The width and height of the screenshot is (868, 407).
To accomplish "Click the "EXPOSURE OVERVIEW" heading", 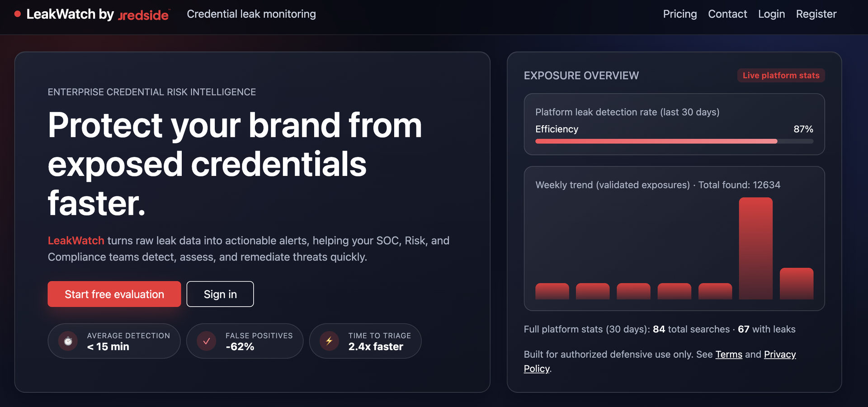I will [x=581, y=76].
